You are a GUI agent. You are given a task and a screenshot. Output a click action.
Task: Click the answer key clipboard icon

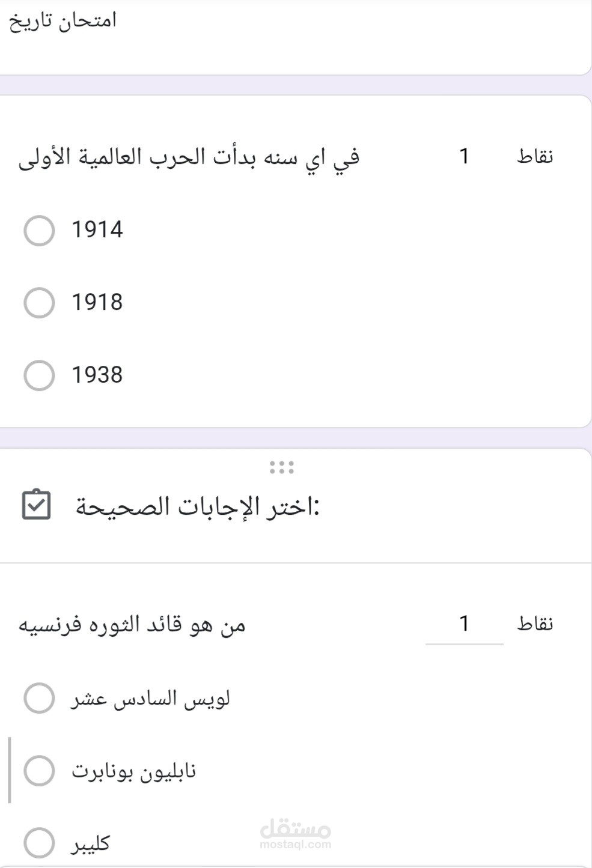coord(36,505)
